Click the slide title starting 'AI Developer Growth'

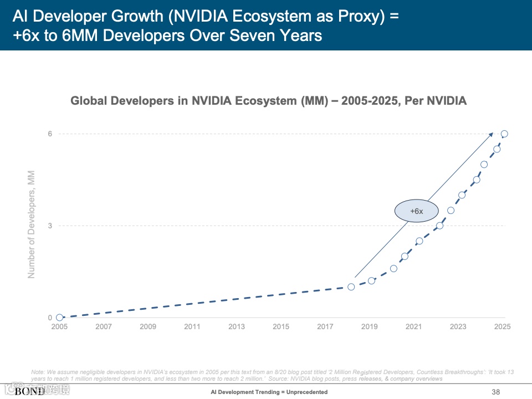pos(205,26)
